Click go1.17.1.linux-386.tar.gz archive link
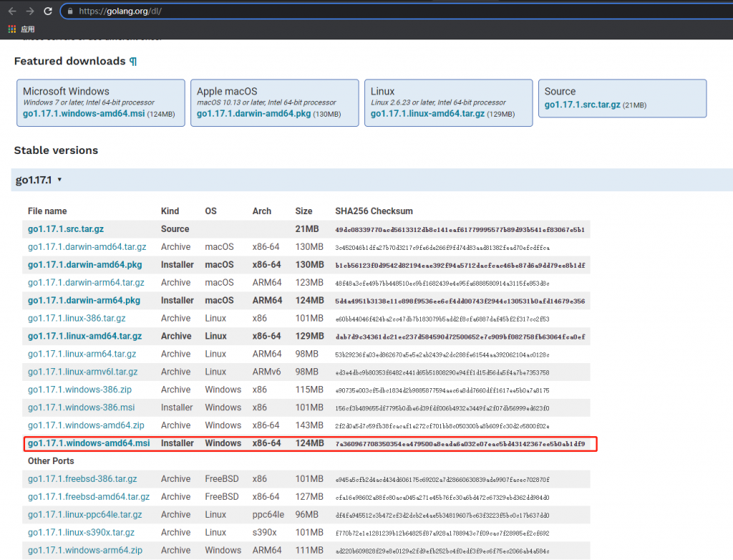 click(x=77, y=319)
